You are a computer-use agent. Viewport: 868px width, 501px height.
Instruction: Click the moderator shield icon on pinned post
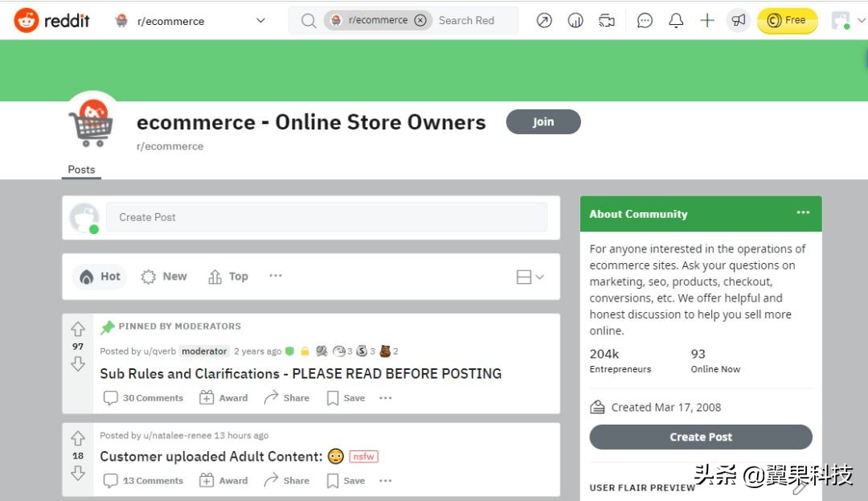[289, 351]
